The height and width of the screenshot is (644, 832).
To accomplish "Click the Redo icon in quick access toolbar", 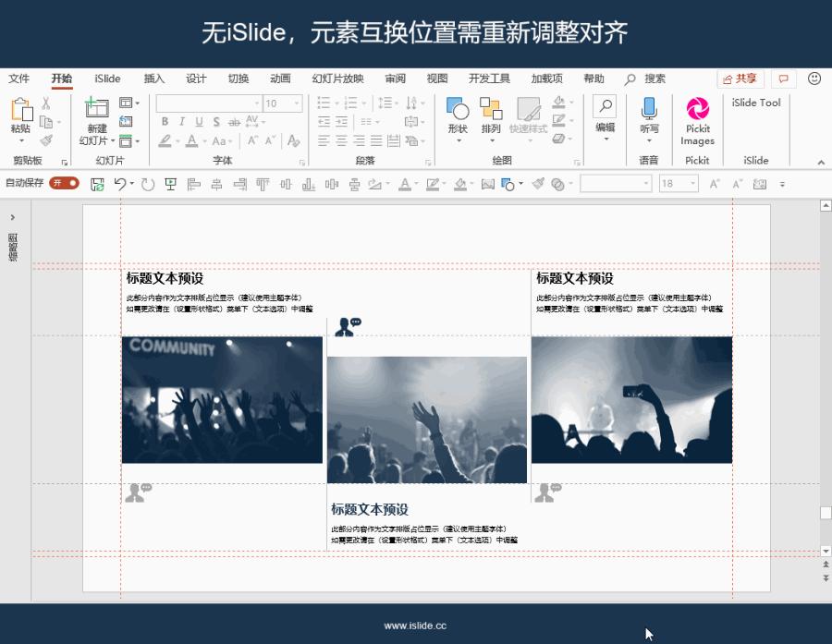I will tap(148, 184).
